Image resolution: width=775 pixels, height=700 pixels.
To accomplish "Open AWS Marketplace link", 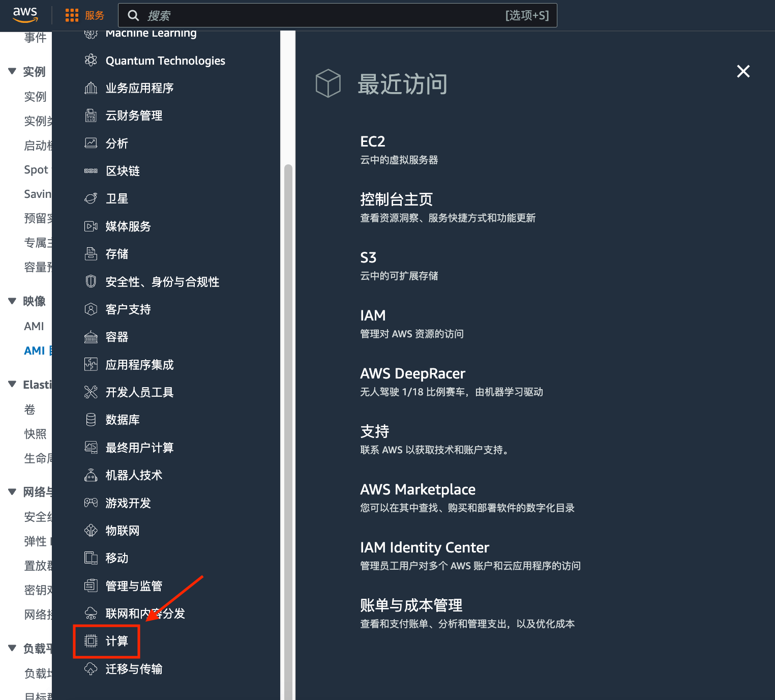I will (418, 489).
